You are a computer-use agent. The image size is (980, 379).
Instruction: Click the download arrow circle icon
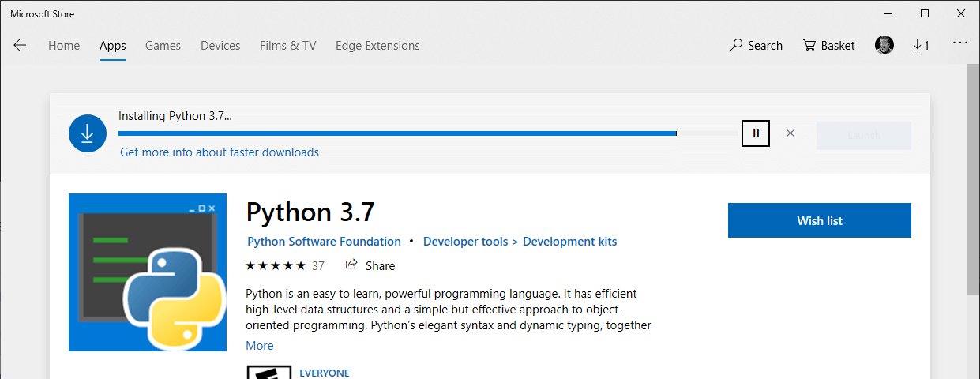[x=87, y=133]
